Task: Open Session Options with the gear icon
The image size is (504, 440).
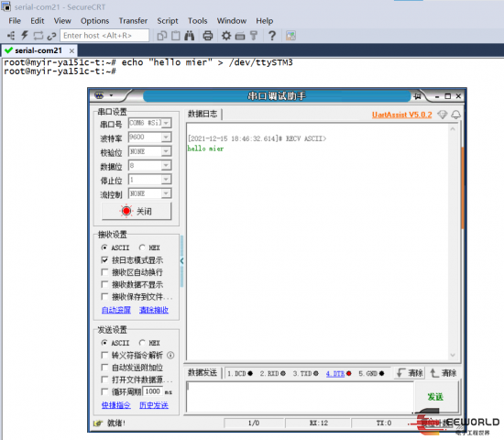Action: [x=226, y=36]
